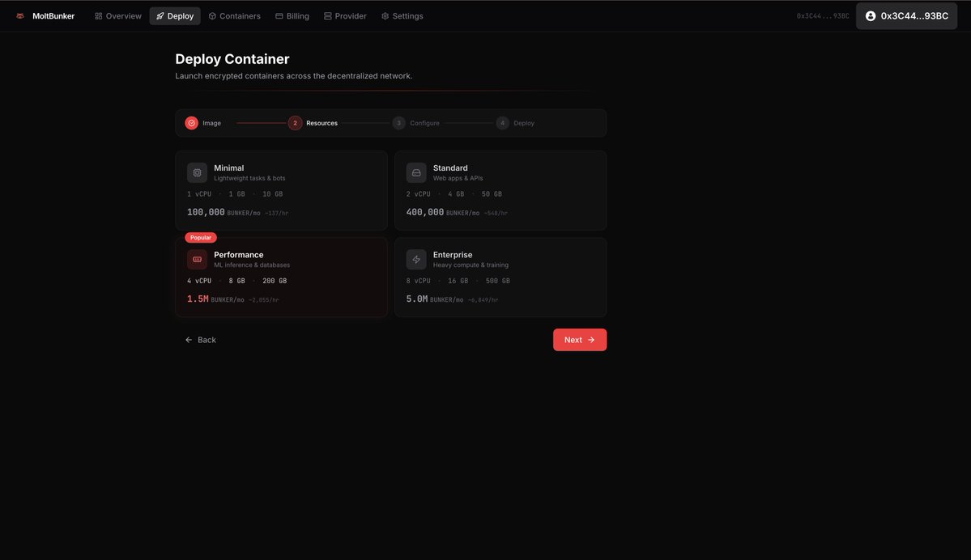Open the Deploy tab
This screenshot has height=560, width=971.
175,16
